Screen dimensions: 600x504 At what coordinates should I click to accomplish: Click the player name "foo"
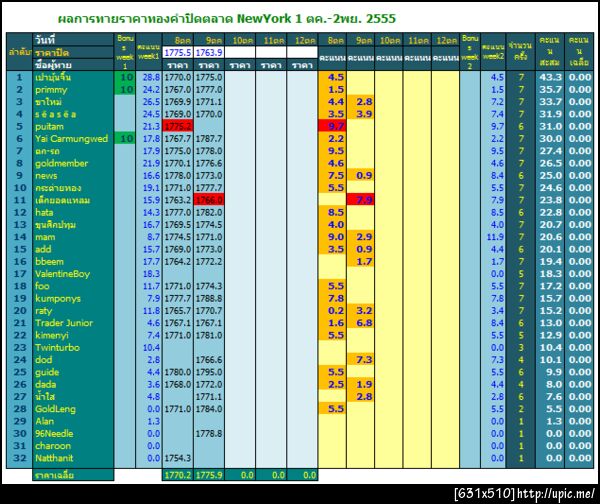coord(42,286)
